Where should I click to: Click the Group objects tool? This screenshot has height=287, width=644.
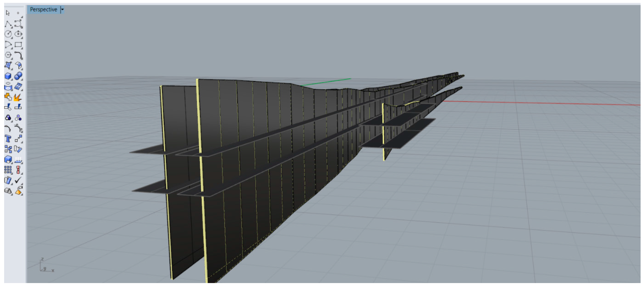8,118
